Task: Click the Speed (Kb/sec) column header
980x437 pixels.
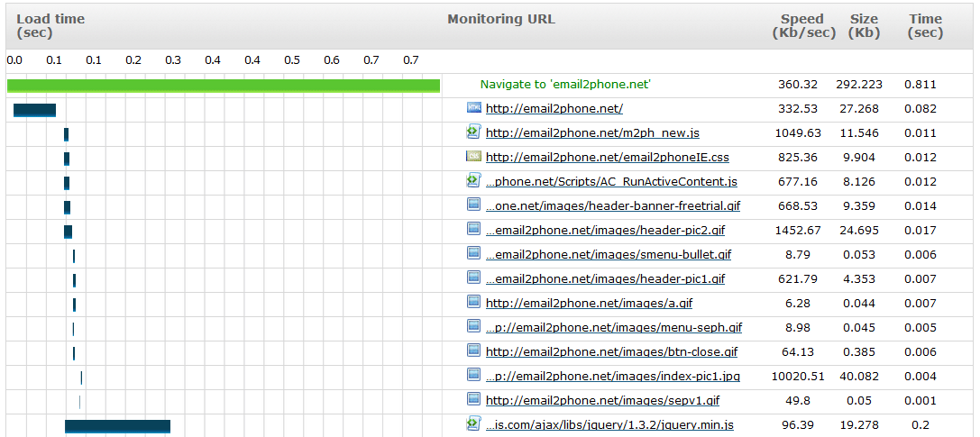Action: coord(804,26)
